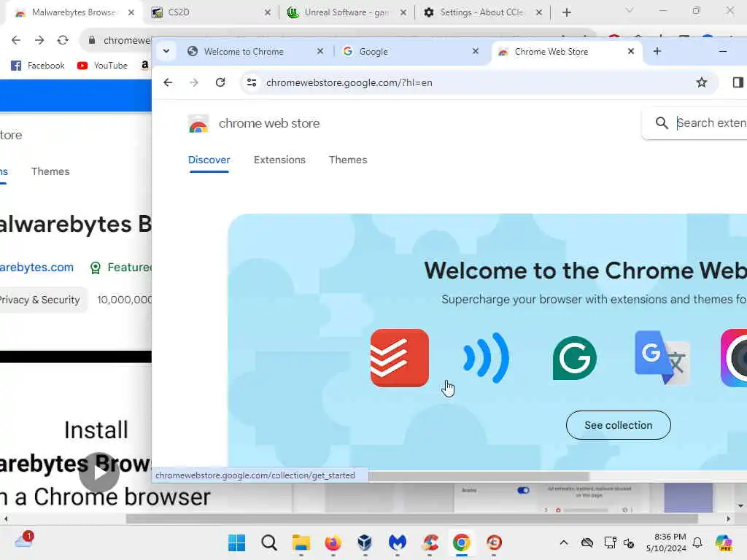The image size is (747, 560).
Task: Switch to the Google tab
Action: click(x=411, y=52)
